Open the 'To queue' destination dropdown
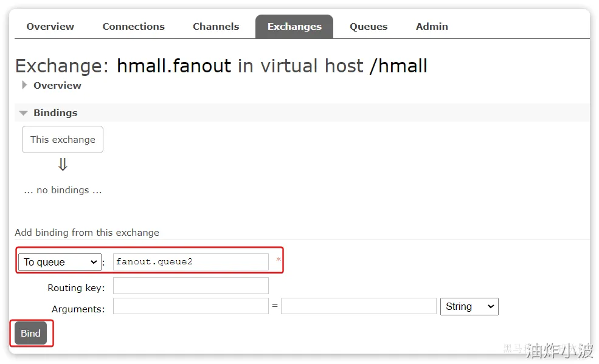Image resolution: width=599 pixels, height=364 pixels. point(60,262)
